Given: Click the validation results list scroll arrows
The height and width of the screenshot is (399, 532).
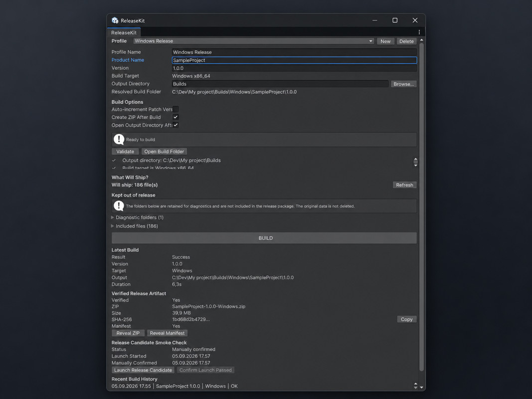Looking at the screenshot, I should 416,162.
